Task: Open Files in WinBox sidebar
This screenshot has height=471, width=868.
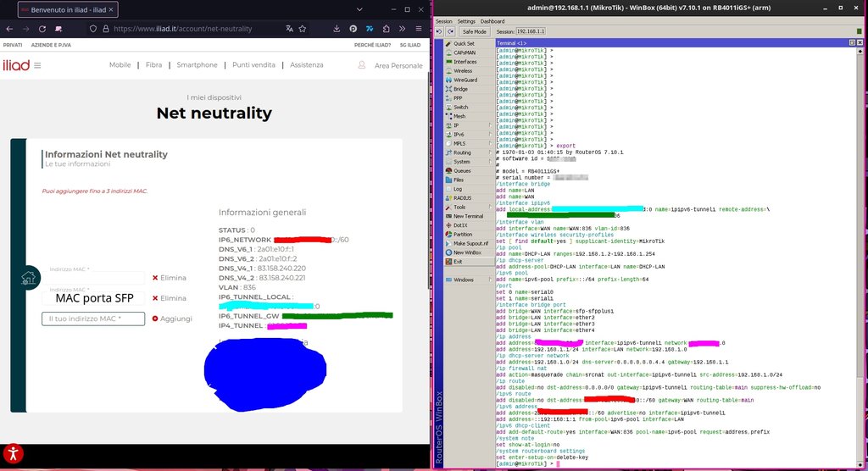Action: click(x=459, y=180)
